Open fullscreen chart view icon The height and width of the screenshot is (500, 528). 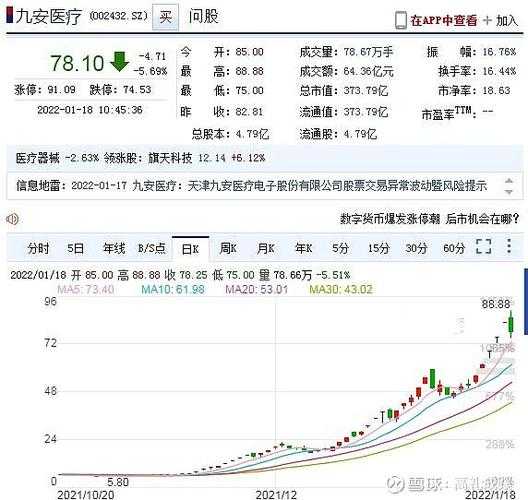(484, 246)
